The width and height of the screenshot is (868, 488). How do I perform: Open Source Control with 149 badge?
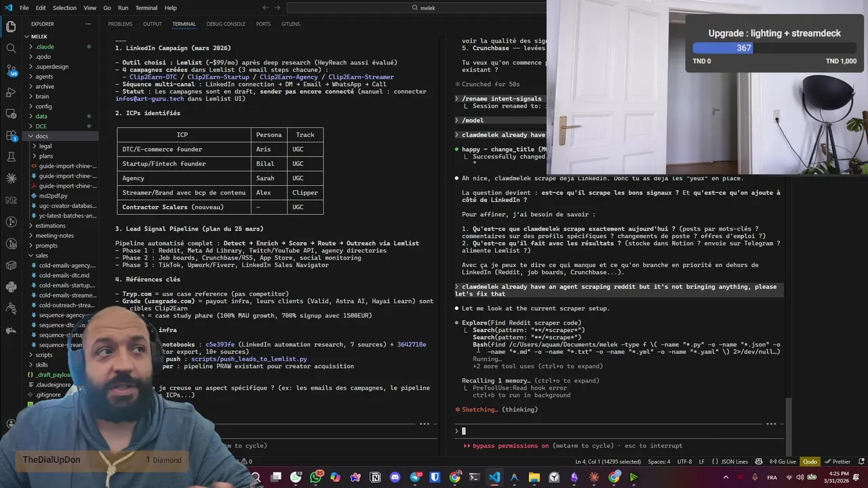tap(11, 70)
